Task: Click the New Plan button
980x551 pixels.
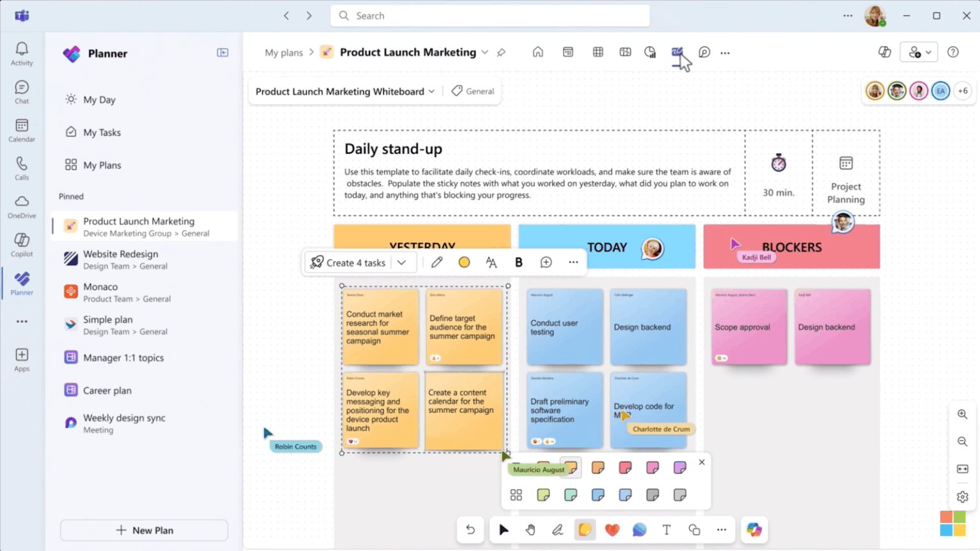Action: 144,530
